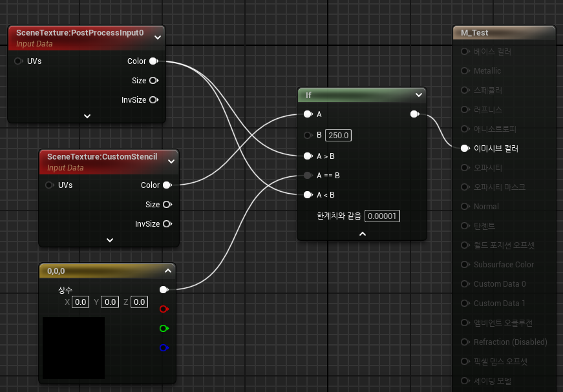Click InvSize output pin of CustomStencil node
The image size is (563, 392).
click(x=167, y=224)
